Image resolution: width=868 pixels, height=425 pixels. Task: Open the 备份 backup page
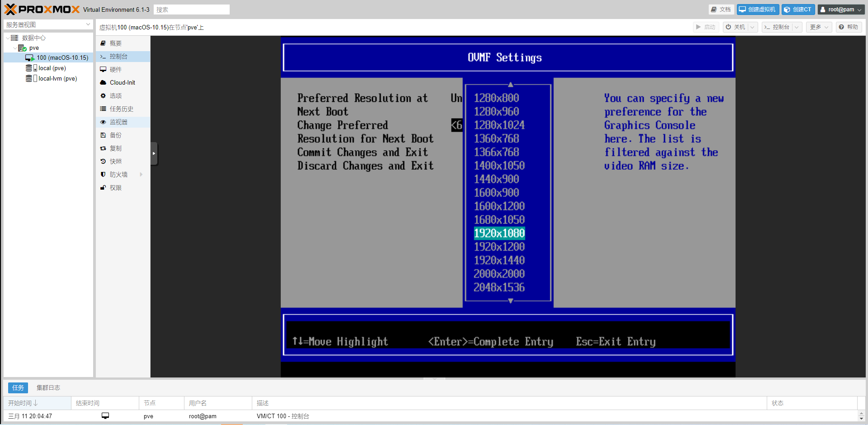pos(115,135)
